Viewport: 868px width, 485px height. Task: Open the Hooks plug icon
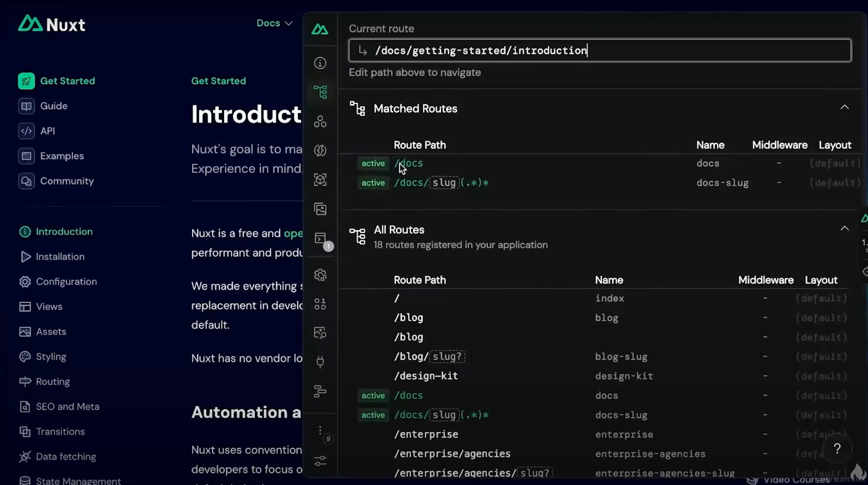[320, 362]
